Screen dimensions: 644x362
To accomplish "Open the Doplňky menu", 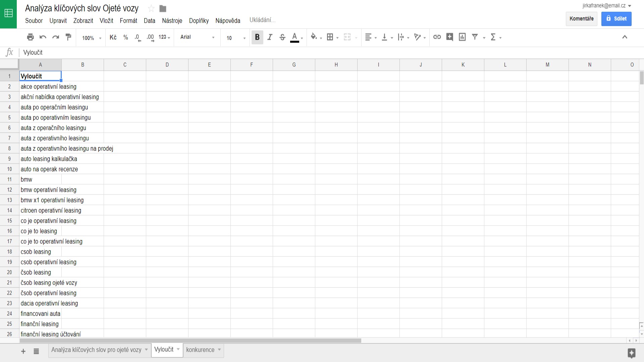I will coord(199,21).
